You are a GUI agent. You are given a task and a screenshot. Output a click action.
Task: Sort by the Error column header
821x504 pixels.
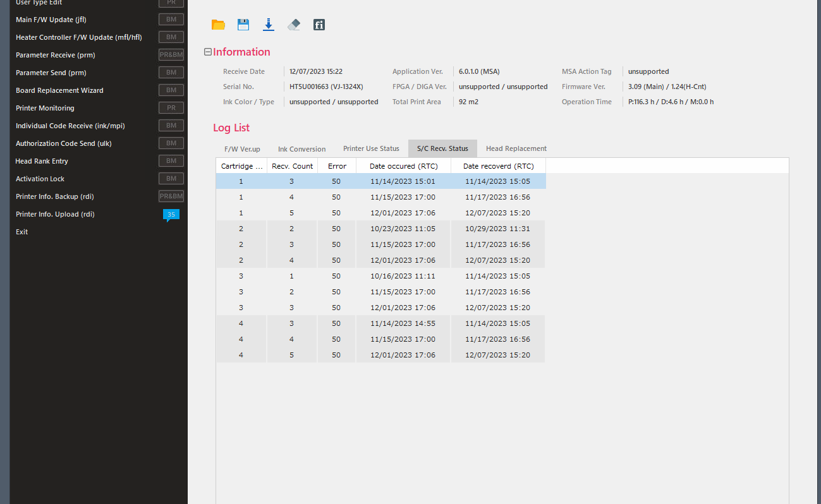tap(337, 166)
